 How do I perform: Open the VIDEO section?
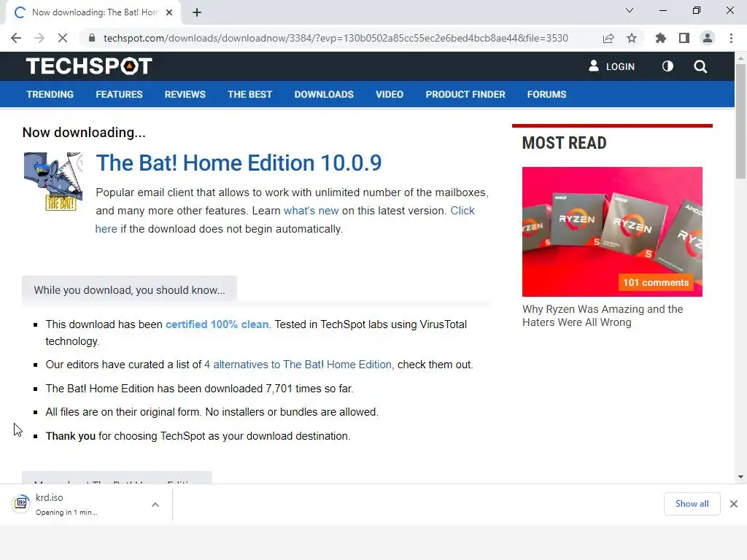click(x=390, y=94)
